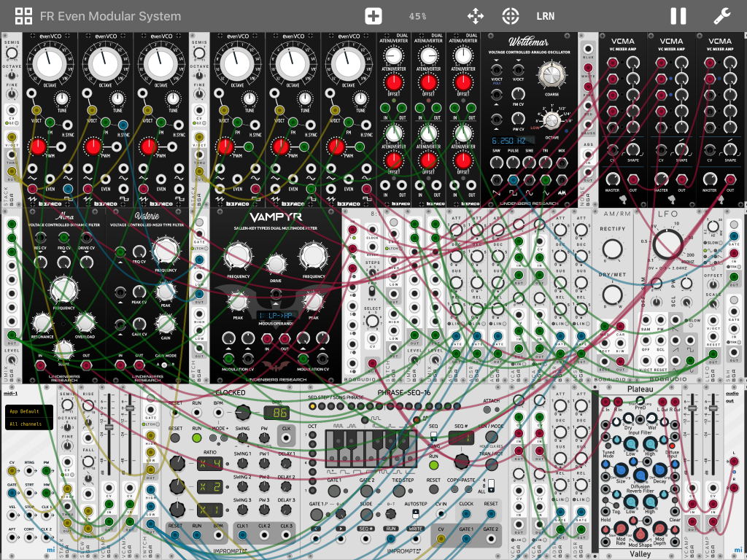
Task: Add a module with the plus icon
Action: pos(373,16)
